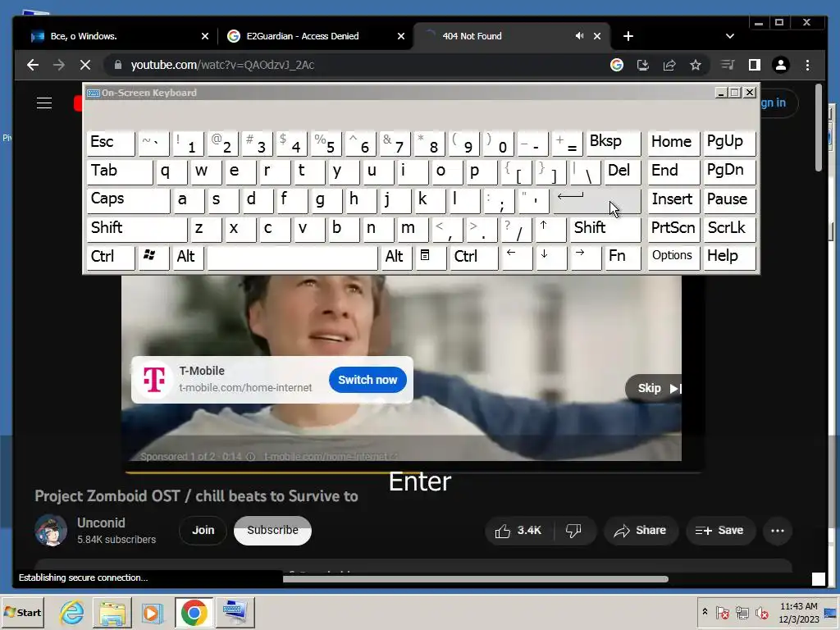840x630 pixels.
Task: Mute the 404 Not Found tab
Action: [580, 36]
